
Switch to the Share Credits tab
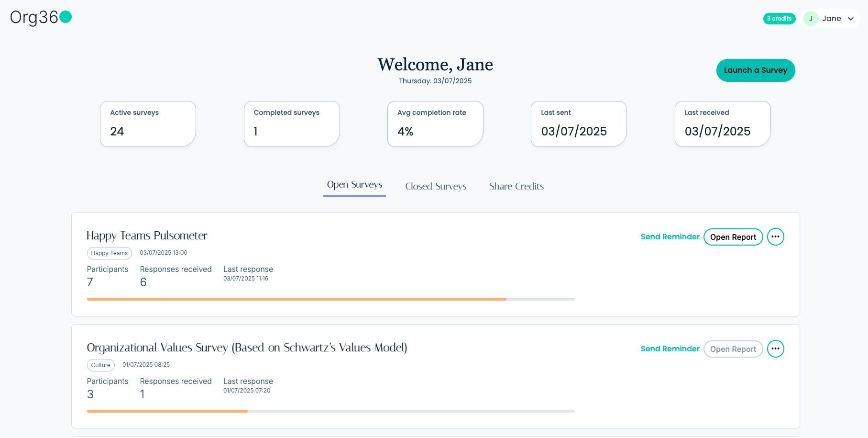click(x=516, y=186)
